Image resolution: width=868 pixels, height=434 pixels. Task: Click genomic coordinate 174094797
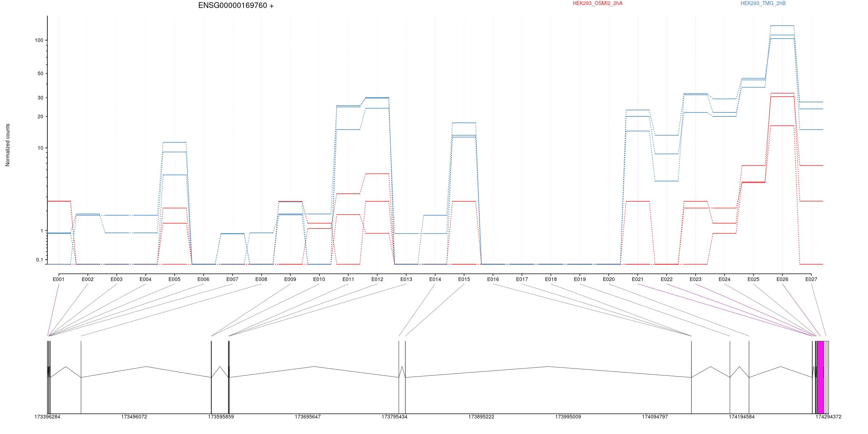[655, 417]
